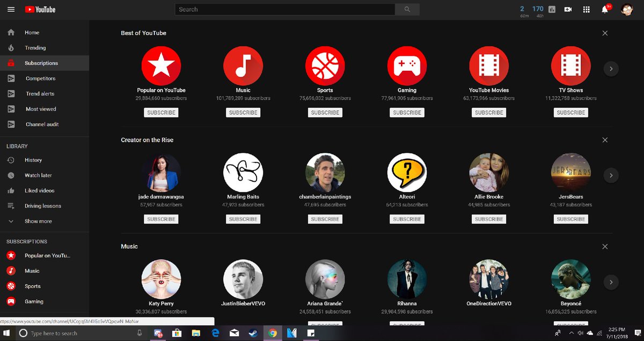644x341 pixels.
Task: Open Steam from the taskbar
Action: point(253,333)
